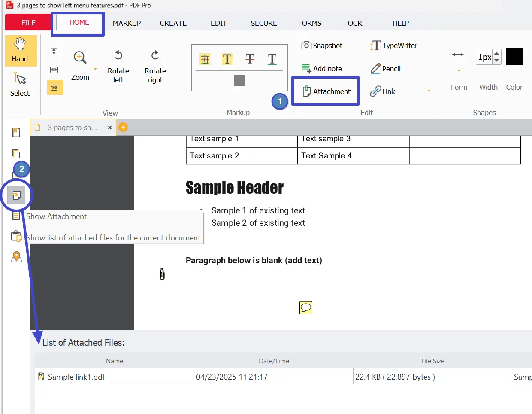This screenshot has height=414, width=532.
Task: Select the Hand tool
Action: (x=21, y=51)
